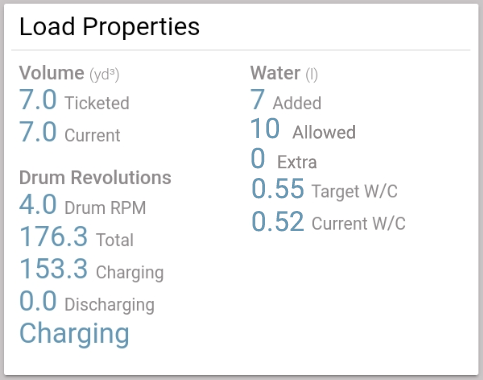Click the Charging drum status text

tap(74, 334)
